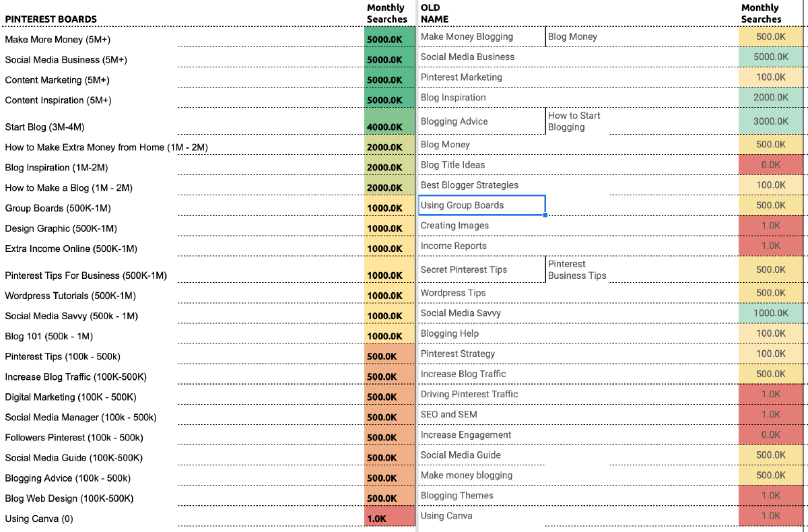Click the green 4000.0K searches cell
This screenshot has height=532, width=808.
click(x=389, y=127)
